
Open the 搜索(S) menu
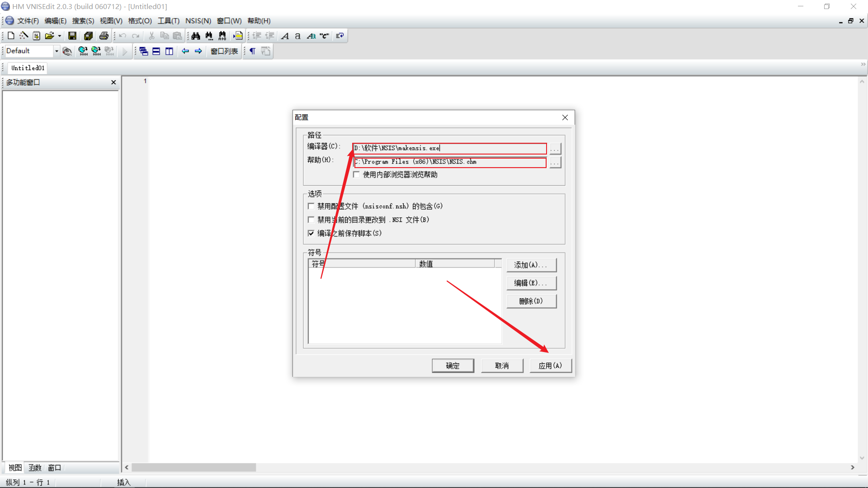pyautogui.click(x=83, y=21)
